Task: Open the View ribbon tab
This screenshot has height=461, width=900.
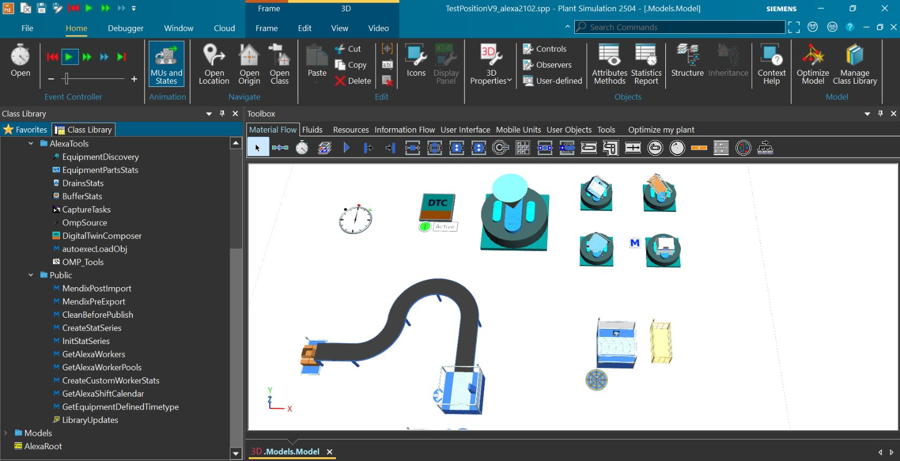Action: click(339, 28)
